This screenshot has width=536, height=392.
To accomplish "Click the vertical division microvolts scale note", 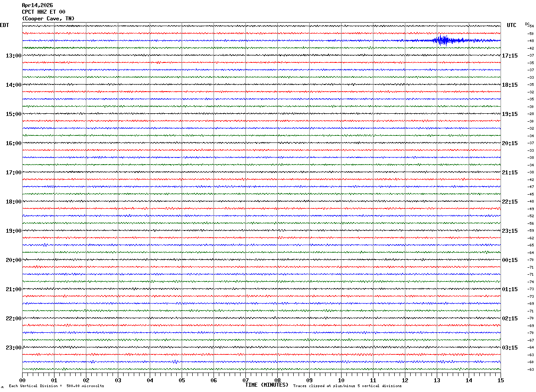I will coord(56,386).
